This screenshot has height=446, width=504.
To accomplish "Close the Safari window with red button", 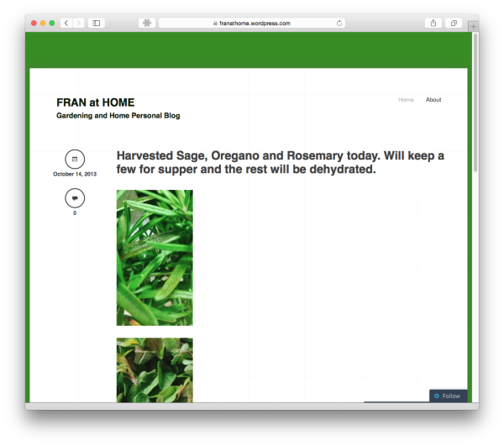I will point(34,24).
